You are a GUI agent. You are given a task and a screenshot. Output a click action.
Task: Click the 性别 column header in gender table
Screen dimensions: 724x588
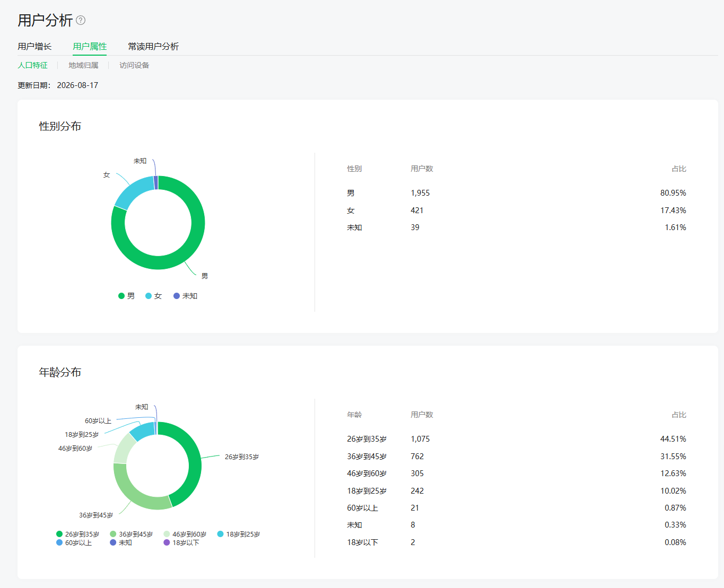coord(354,169)
